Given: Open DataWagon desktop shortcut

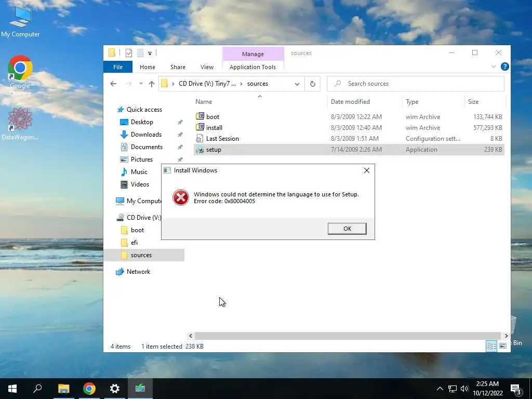Looking at the screenshot, I should [20, 124].
